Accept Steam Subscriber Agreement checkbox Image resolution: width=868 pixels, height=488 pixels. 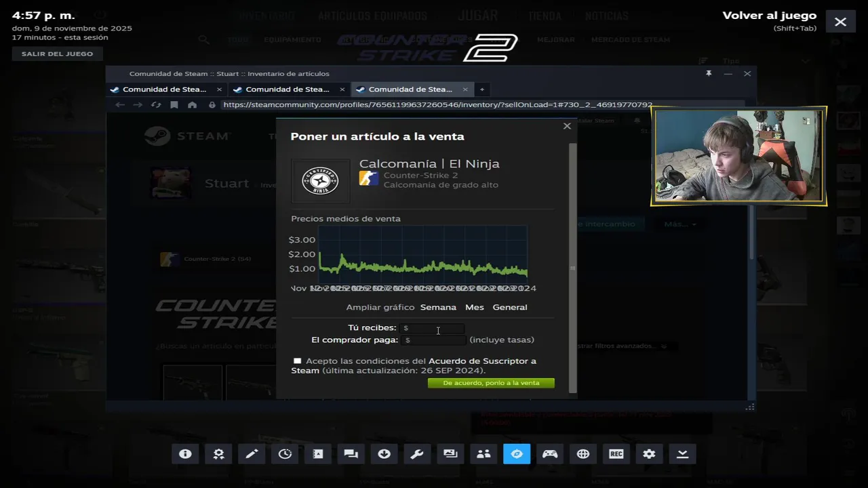click(297, 361)
